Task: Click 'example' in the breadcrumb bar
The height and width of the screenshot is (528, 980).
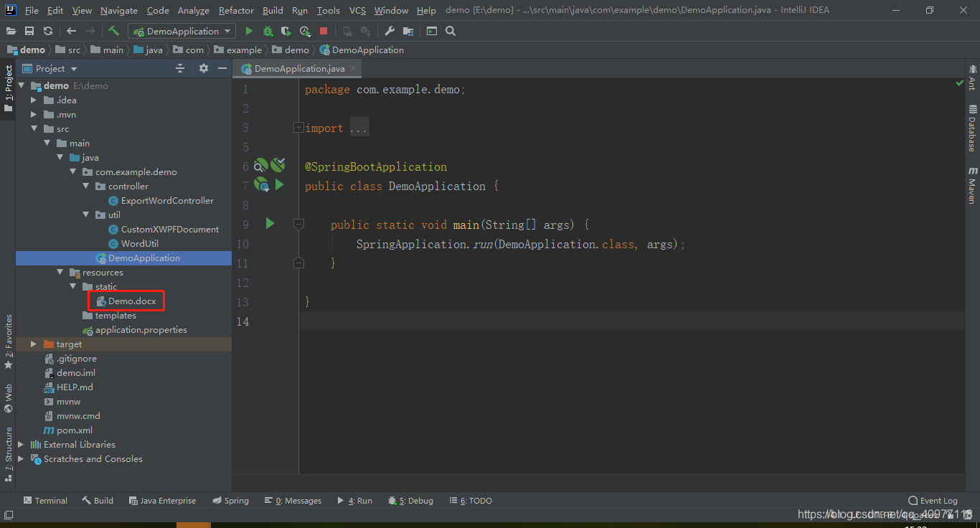Action: 244,49
